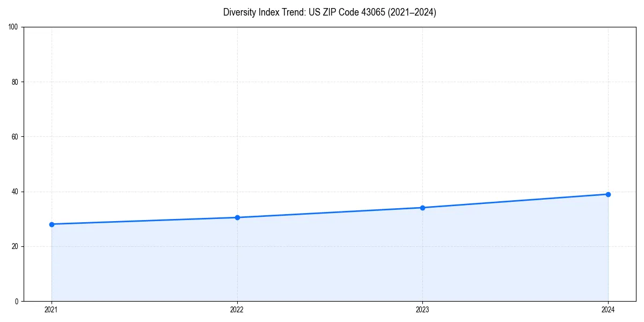This screenshot has width=644, height=322.
Task: Click the 2024 data point marker
Action: (608, 193)
